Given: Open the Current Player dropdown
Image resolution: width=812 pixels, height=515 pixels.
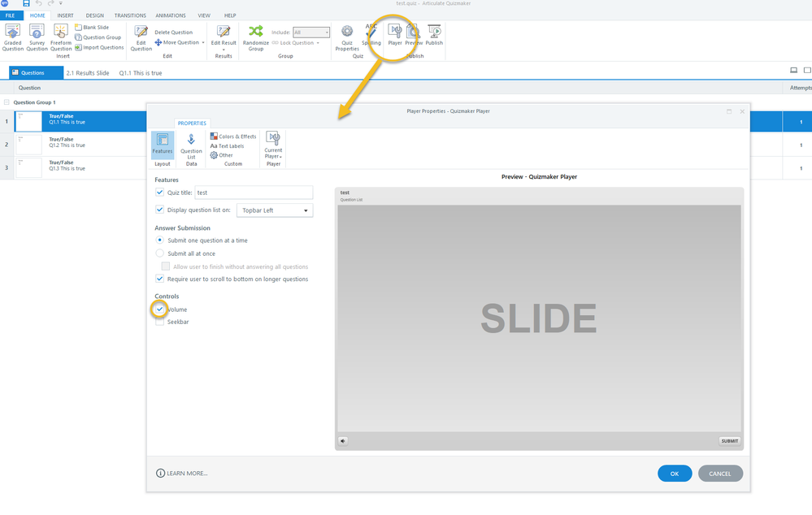Looking at the screenshot, I should pos(273,145).
